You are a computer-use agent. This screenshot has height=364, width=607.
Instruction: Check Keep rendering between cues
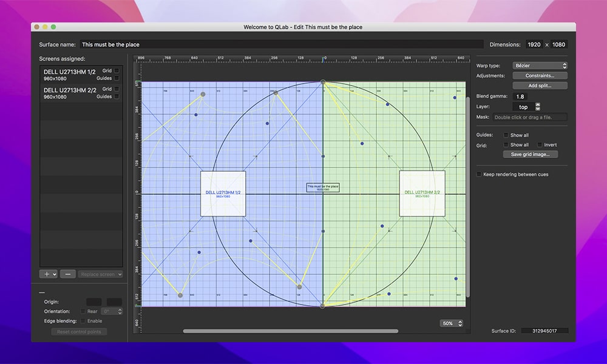[x=479, y=174]
